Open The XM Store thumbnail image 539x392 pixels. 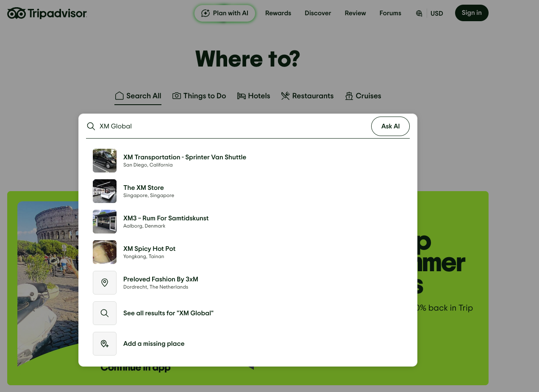(105, 191)
